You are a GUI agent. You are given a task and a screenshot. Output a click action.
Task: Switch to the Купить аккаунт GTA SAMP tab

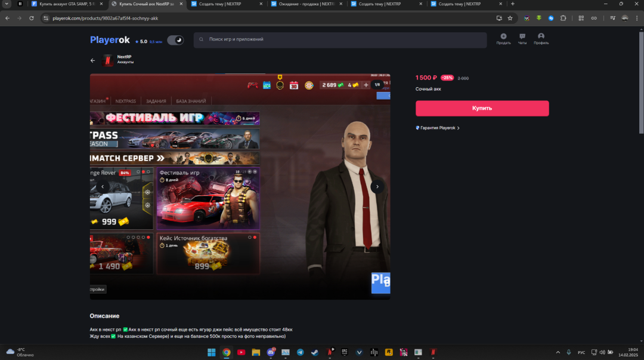[67, 4]
